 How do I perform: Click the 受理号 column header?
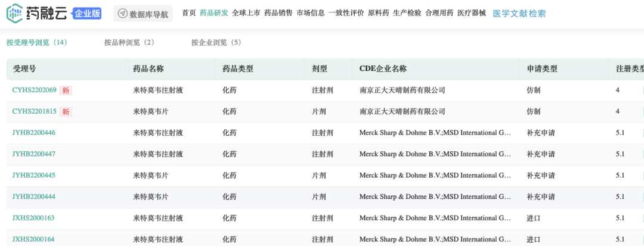[24, 69]
